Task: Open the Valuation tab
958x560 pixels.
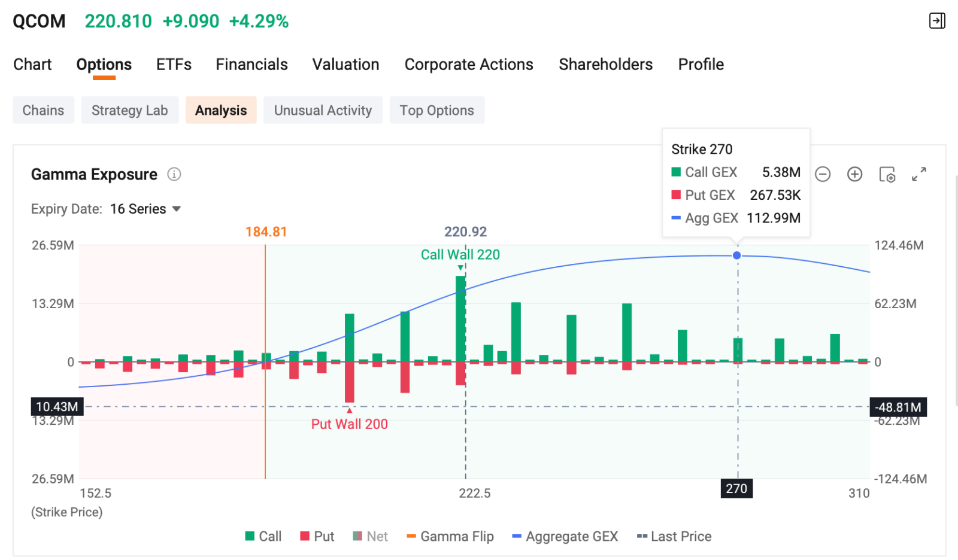Action: point(345,64)
